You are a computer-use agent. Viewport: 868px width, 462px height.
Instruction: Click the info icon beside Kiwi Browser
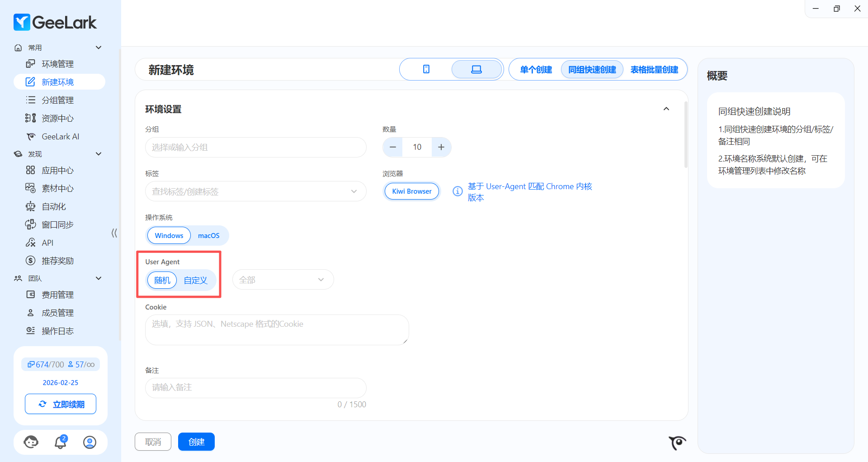[x=458, y=191]
